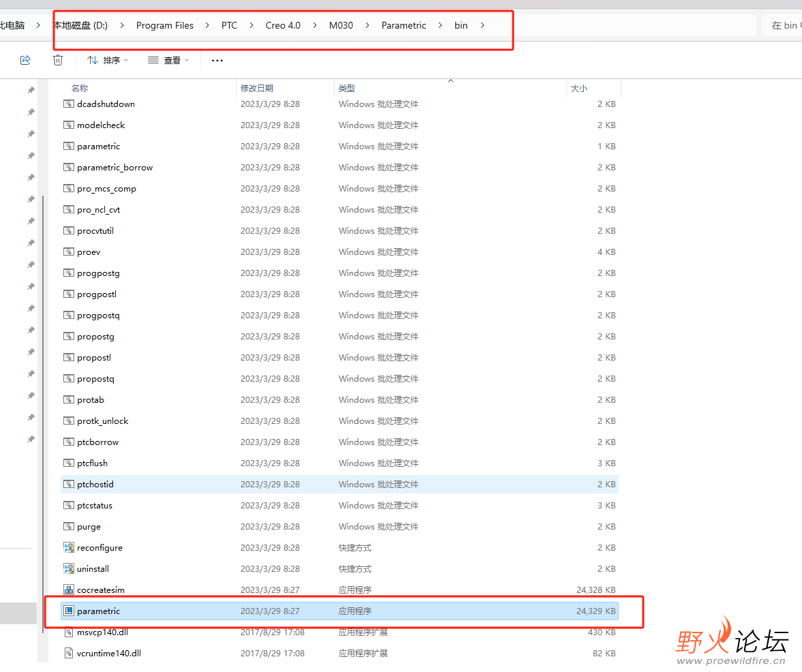Open the 查看 view dropdown

click(x=168, y=61)
